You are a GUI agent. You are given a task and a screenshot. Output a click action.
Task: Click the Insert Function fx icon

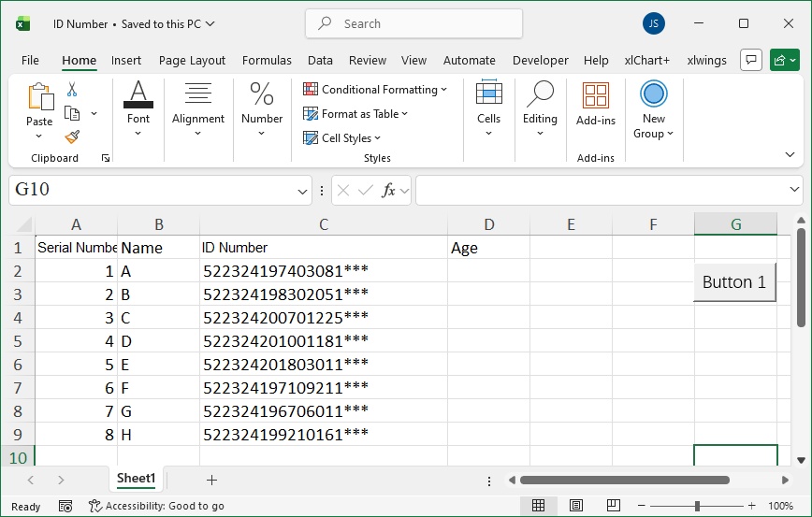(388, 191)
